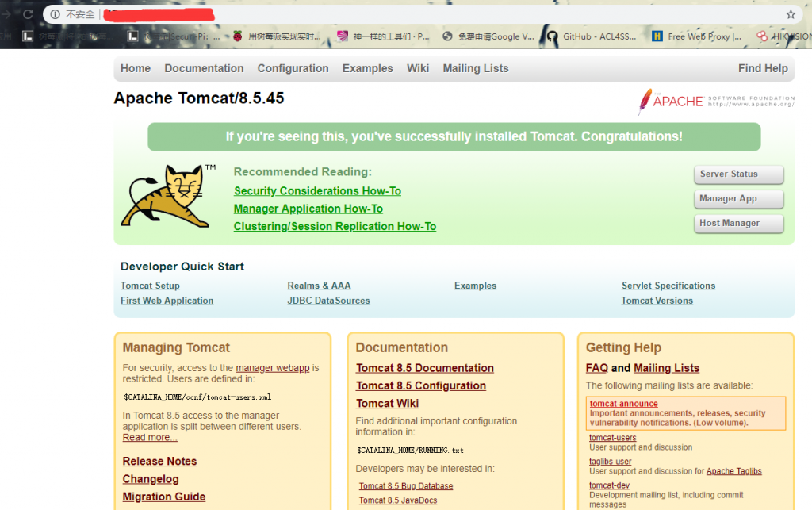Bookmark this page with the star icon
This screenshot has height=510, width=812.
click(x=791, y=14)
